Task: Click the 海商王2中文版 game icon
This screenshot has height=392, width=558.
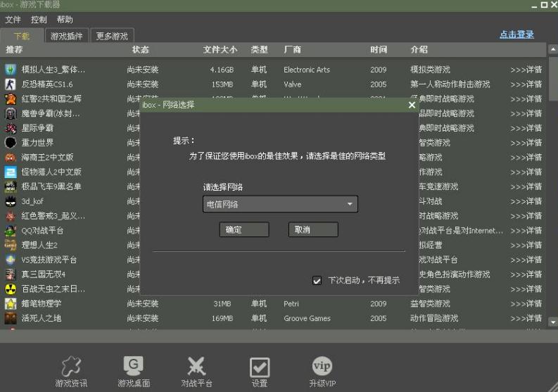Action: [11, 157]
